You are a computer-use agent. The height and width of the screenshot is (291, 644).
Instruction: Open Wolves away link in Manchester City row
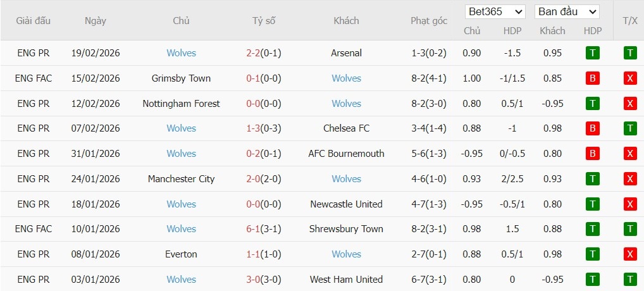346,179
